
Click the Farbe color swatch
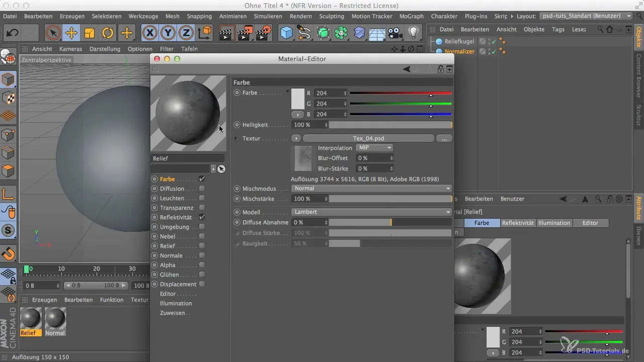[298, 99]
